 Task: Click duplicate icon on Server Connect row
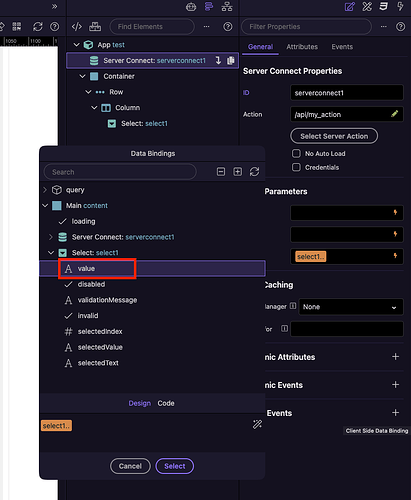pos(231,60)
